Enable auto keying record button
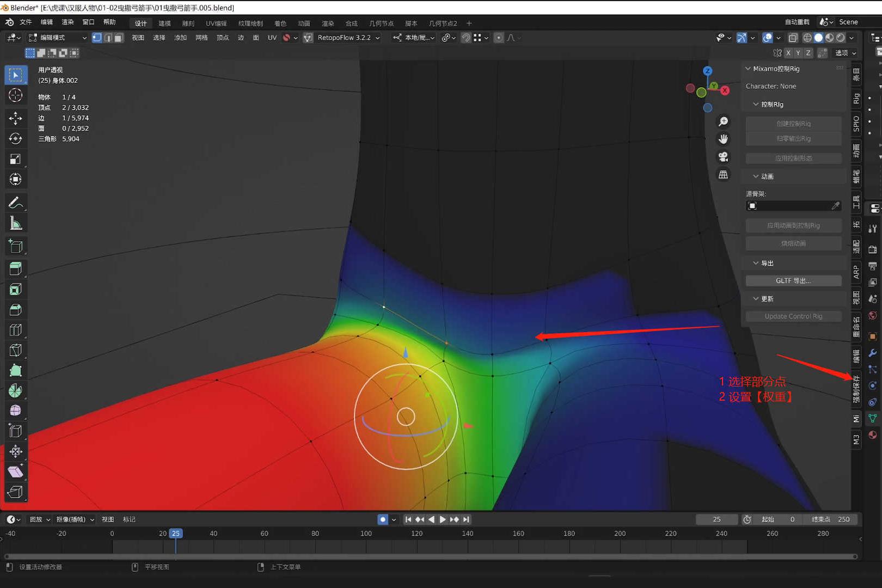 coord(383,519)
